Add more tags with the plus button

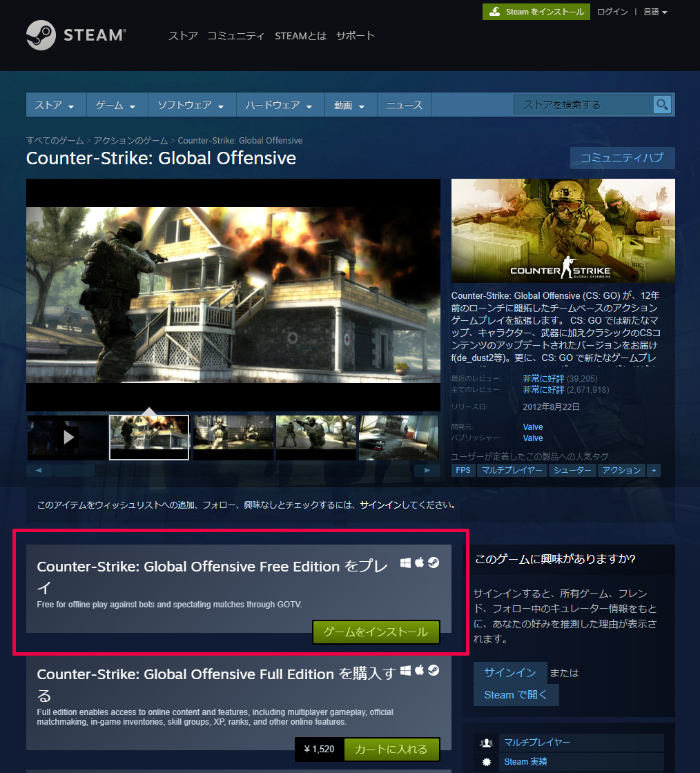pyautogui.click(x=654, y=470)
